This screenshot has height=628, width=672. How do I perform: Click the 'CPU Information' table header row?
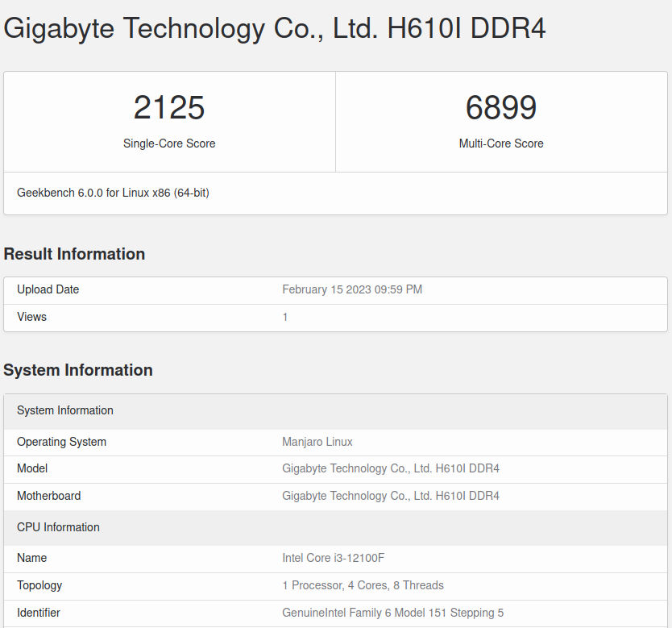(335, 527)
